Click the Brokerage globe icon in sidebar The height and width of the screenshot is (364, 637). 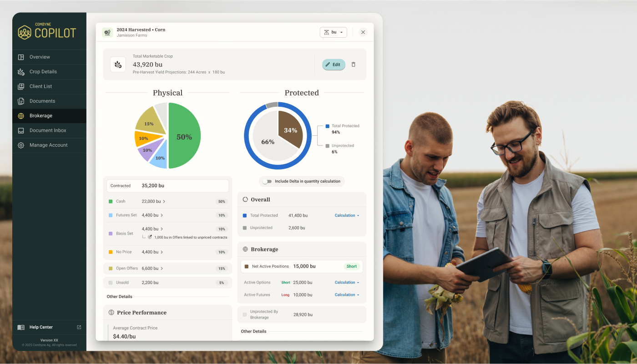21,116
